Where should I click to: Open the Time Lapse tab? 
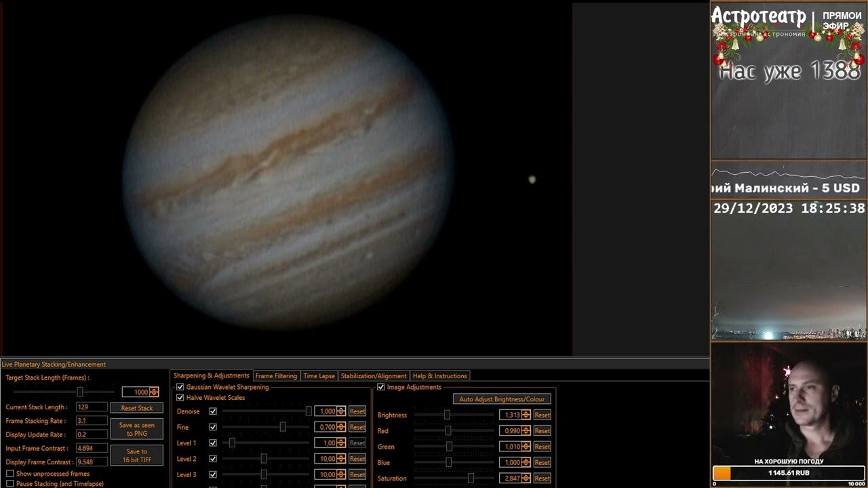tap(319, 376)
